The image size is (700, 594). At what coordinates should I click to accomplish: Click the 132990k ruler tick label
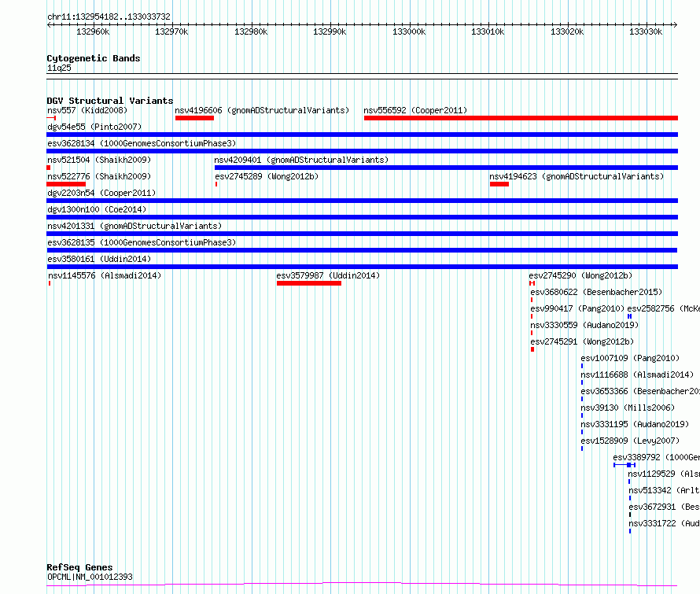coord(330,31)
